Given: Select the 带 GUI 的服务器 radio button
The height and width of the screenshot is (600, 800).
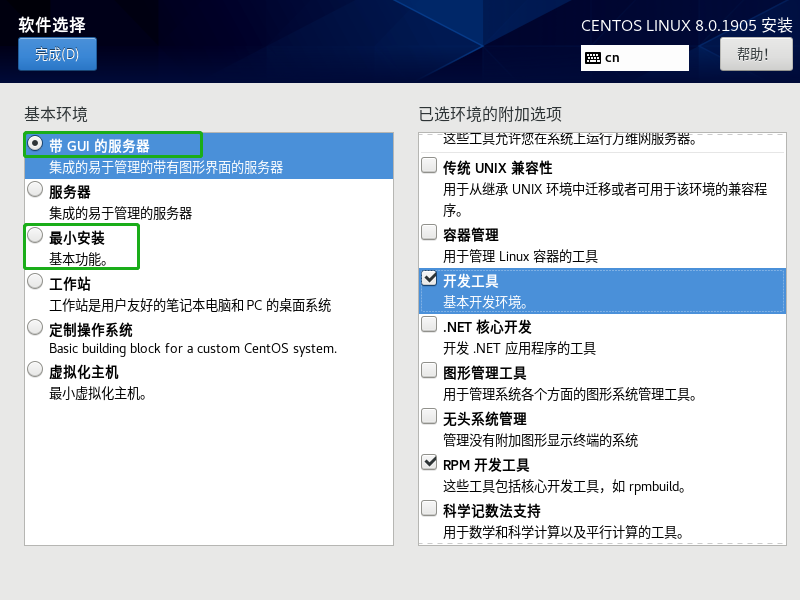Looking at the screenshot, I should 35,144.
